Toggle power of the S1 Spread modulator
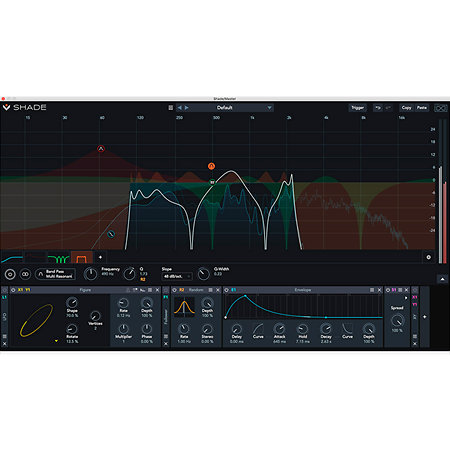 point(388,290)
